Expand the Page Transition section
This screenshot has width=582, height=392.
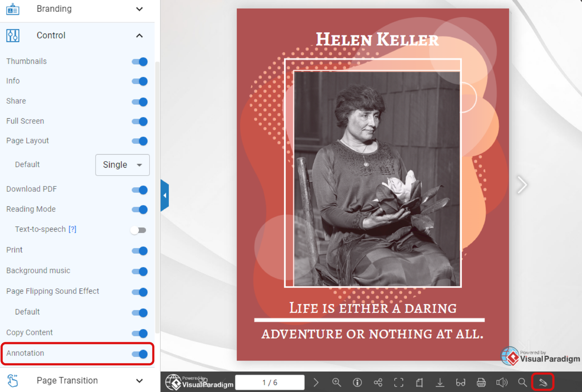click(139, 380)
